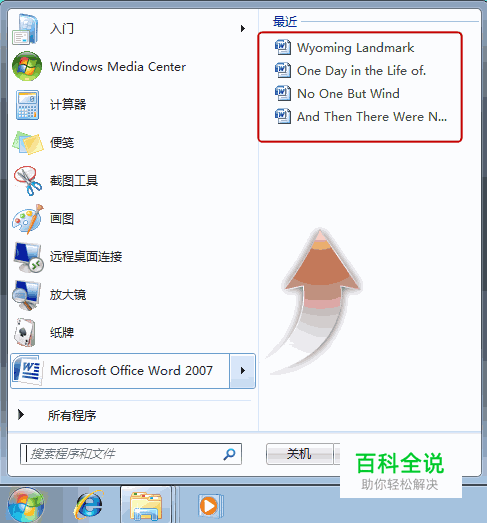
Task: Launch the Snipping Tool (截图工具) scissors icon
Action: 28,180
